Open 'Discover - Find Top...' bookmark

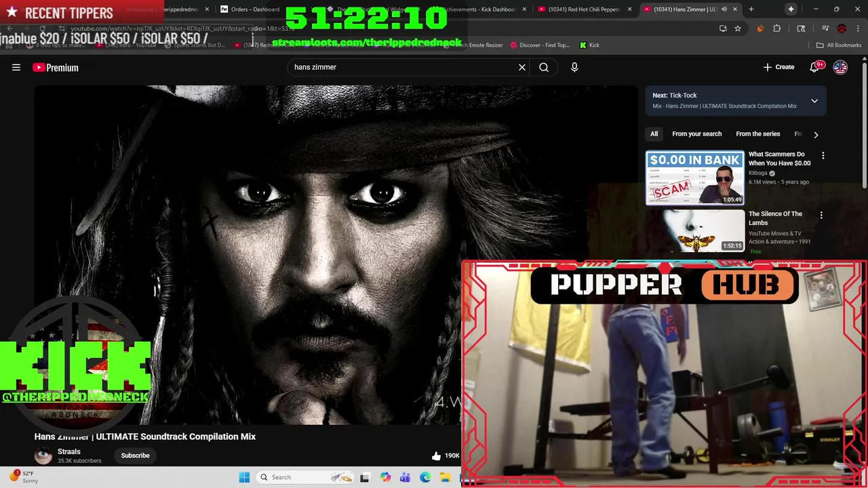pyautogui.click(x=540, y=45)
